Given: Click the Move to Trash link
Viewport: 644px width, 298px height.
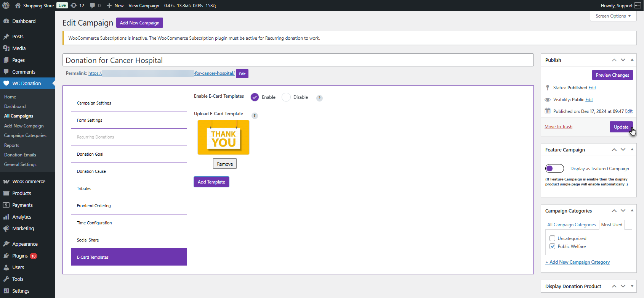Looking at the screenshot, I should (558, 127).
